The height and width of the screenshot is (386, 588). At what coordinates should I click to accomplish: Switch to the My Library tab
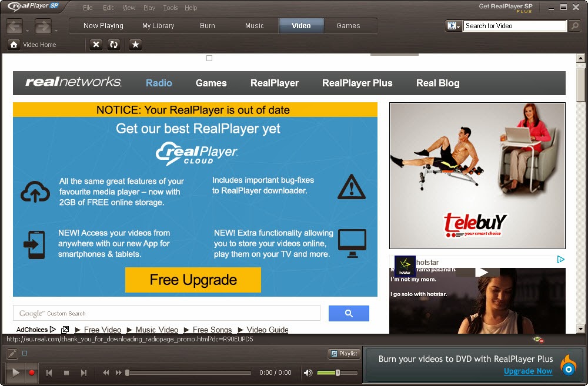(x=158, y=26)
